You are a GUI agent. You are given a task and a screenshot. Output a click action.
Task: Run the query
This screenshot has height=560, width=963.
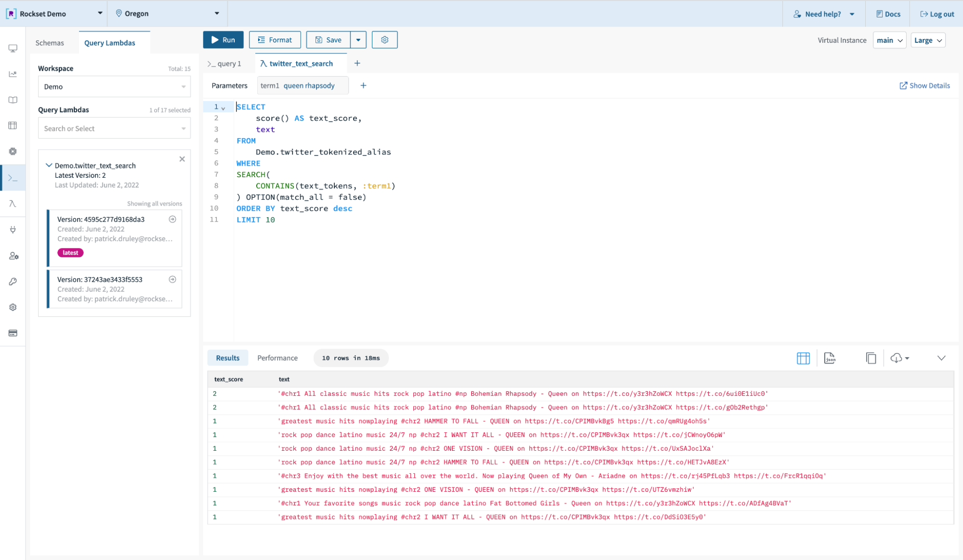pyautogui.click(x=223, y=40)
